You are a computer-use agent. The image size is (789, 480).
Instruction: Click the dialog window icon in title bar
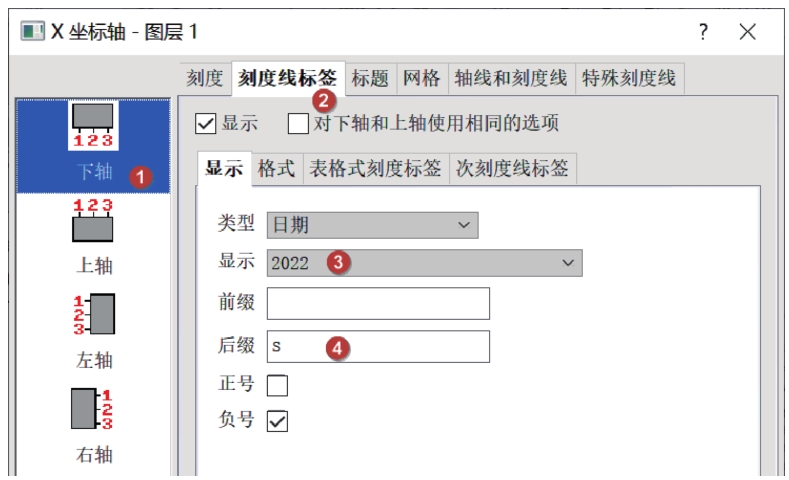32,31
